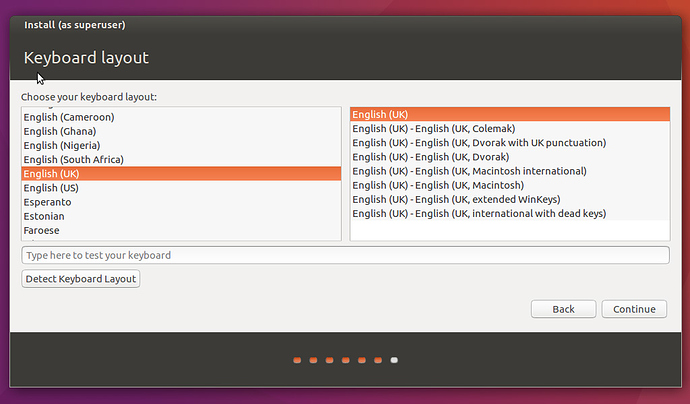Select Faroese keyboard layout
This screenshot has width=690, height=404.
pyautogui.click(x=43, y=230)
